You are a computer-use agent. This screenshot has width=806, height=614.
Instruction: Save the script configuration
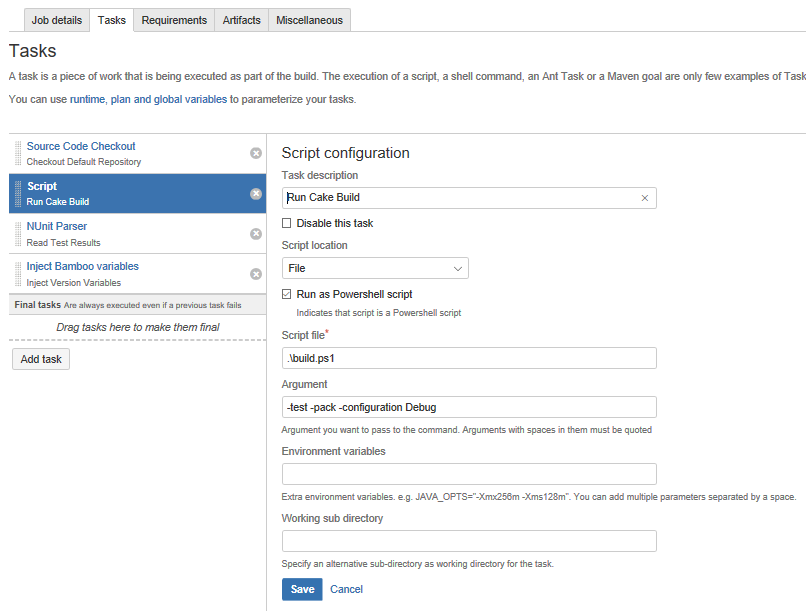301,589
